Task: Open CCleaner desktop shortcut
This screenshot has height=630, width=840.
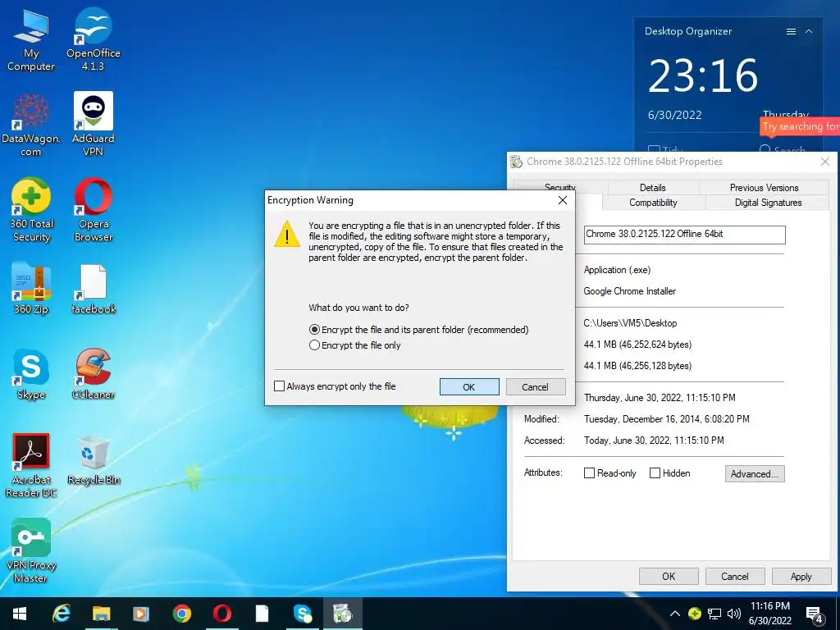Action: point(94,374)
